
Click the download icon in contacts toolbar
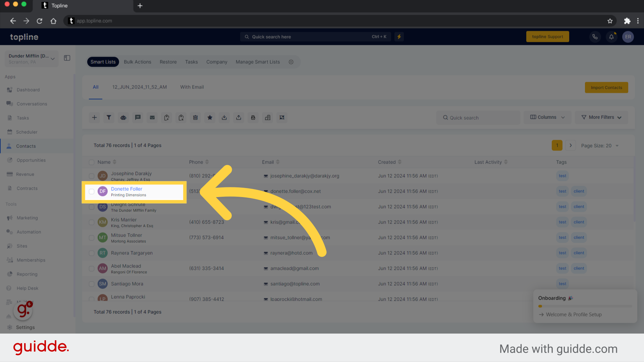click(224, 117)
